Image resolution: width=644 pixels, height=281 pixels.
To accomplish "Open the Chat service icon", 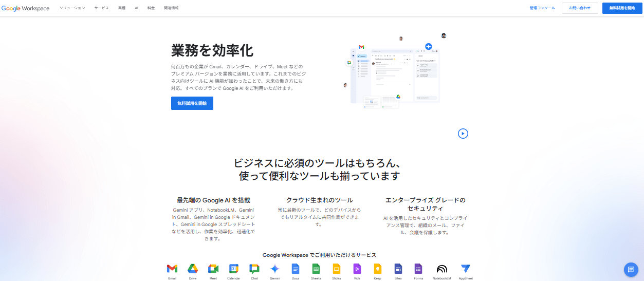I will [254, 269].
